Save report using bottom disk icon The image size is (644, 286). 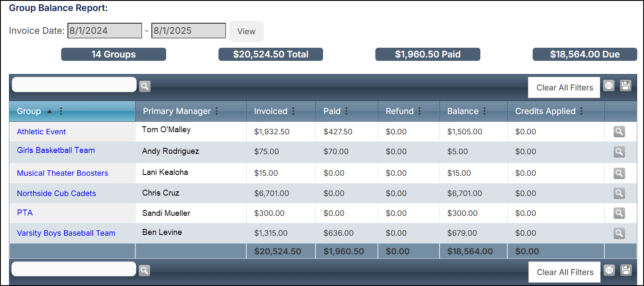pos(626,270)
